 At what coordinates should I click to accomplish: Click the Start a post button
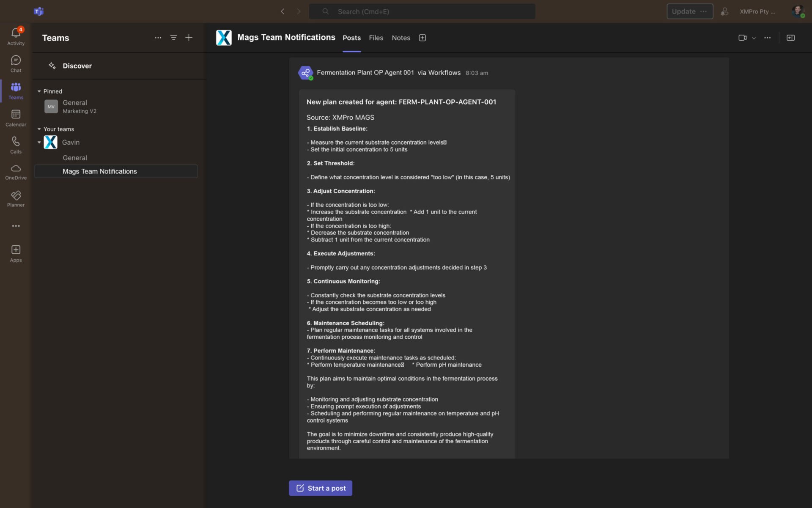point(321,488)
